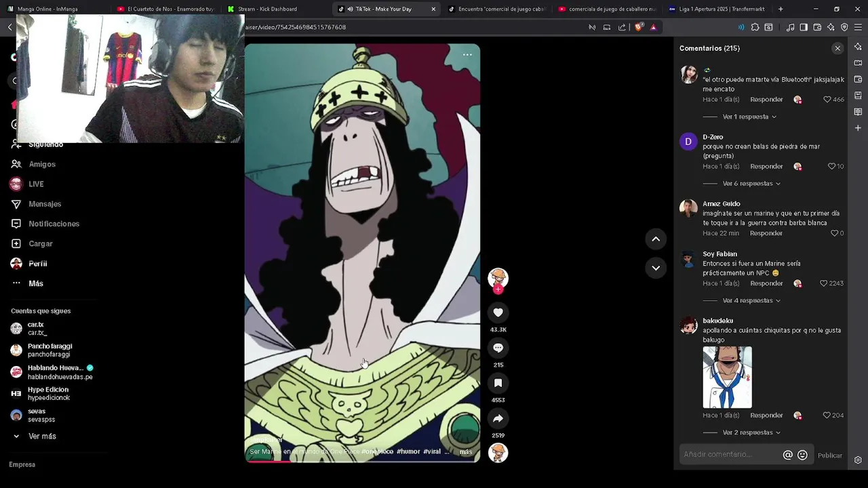Reply to Arnez Guido's comment via Responder
868x488 pixels.
tap(766, 233)
